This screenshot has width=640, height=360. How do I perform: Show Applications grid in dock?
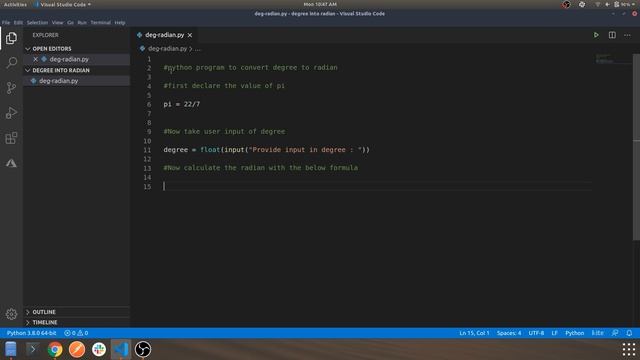(629, 349)
